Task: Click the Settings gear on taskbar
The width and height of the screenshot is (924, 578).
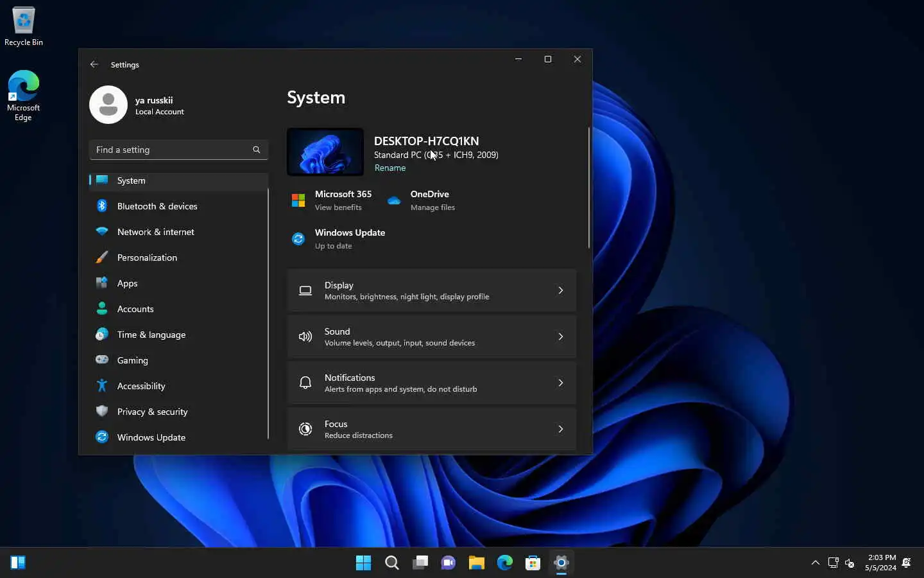Action: [x=561, y=563]
